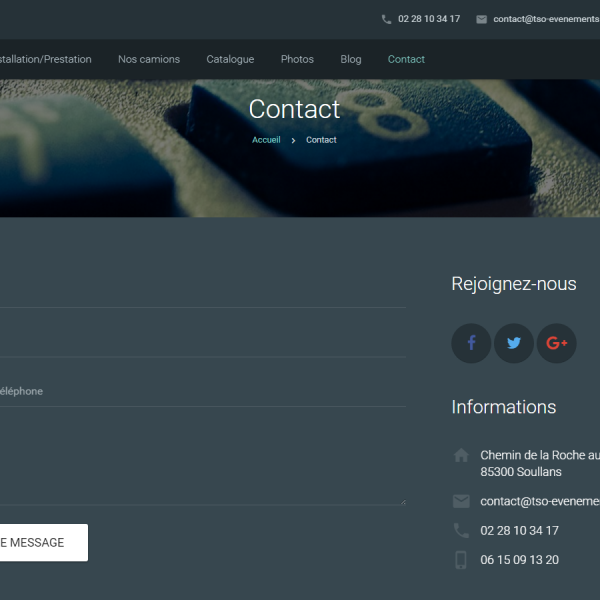This screenshot has height=600, width=600.
Task: Click the Accueil breadcrumb link
Action: point(266,140)
